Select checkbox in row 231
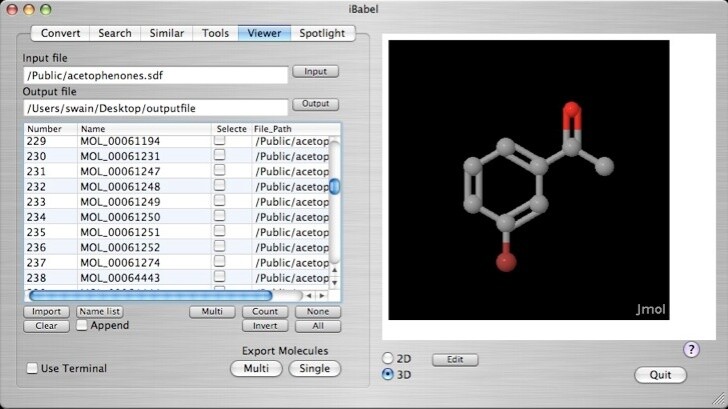728x409 pixels. (x=220, y=170)
